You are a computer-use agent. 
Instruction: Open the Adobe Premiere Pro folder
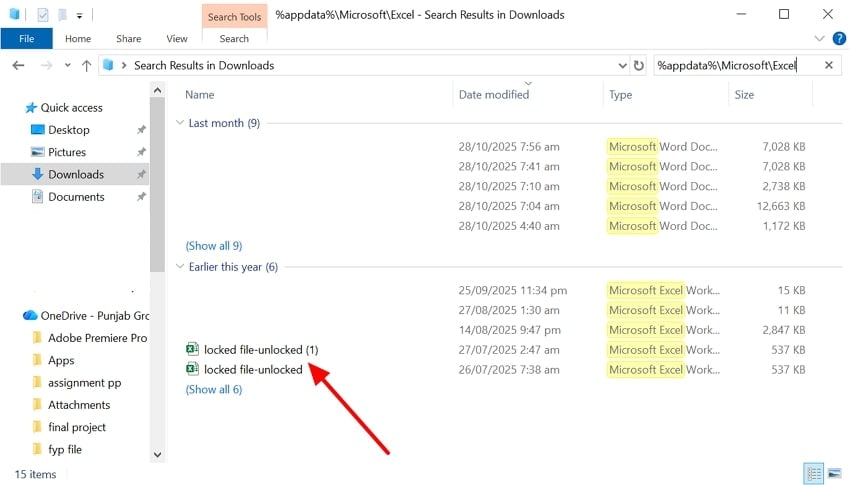[97, 338]
